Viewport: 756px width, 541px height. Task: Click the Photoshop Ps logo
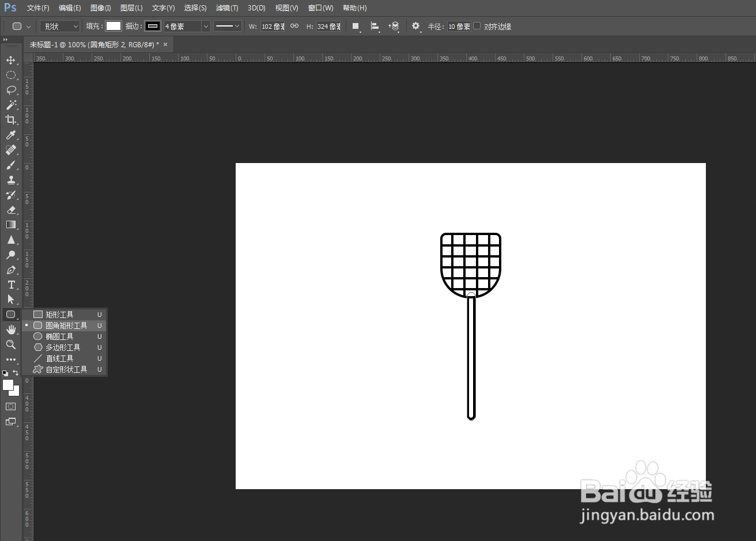coord(10,7)
